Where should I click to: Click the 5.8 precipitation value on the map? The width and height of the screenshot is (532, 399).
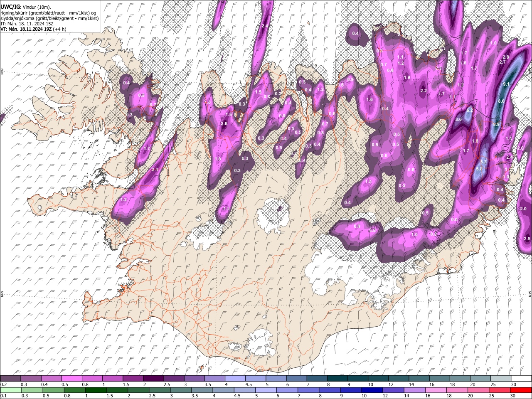tap(479, 169)
